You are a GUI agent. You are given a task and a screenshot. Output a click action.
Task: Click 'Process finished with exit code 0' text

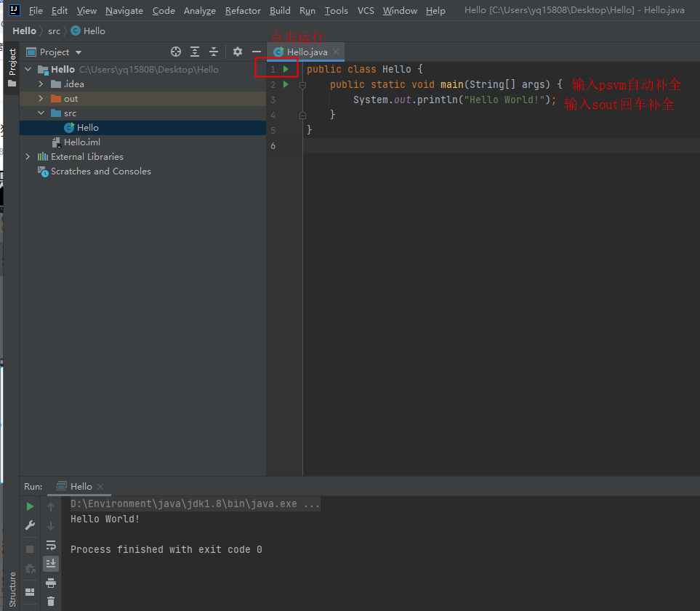pos(166,549)
